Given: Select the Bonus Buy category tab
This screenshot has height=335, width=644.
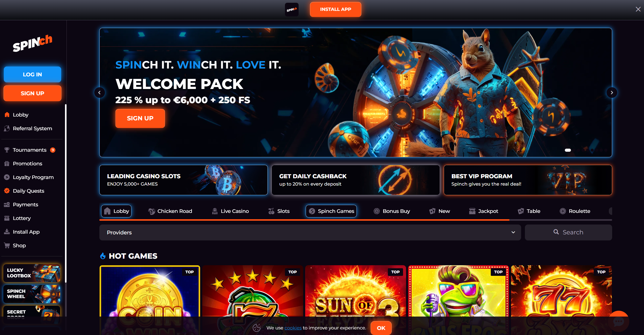Looking at the screenshot, I should [392, 211].
